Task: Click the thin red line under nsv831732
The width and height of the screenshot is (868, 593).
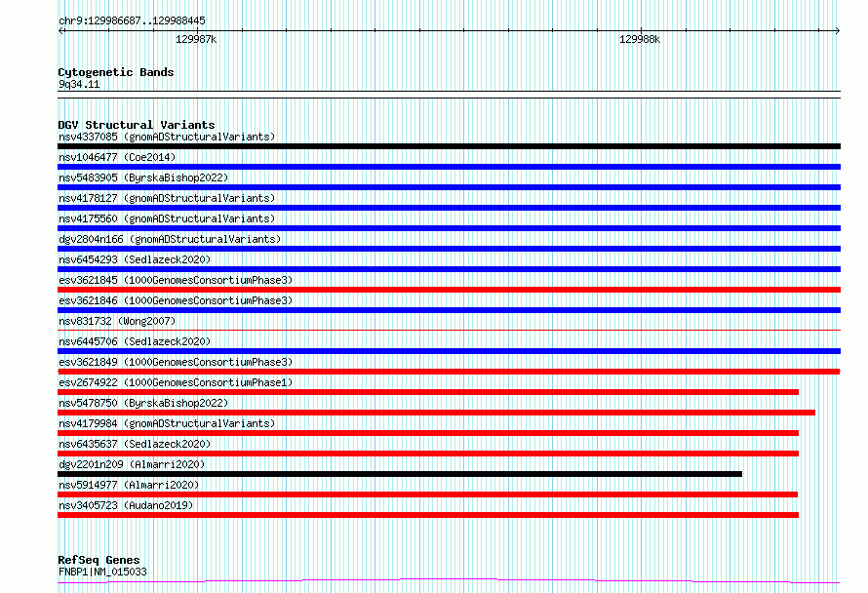Action: (x=449, y=331)
